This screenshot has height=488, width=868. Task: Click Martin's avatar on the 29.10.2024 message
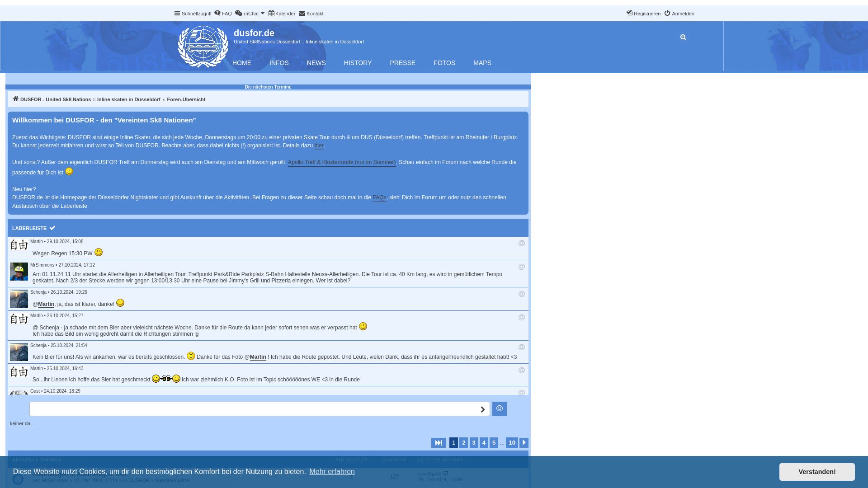(19, 245)
